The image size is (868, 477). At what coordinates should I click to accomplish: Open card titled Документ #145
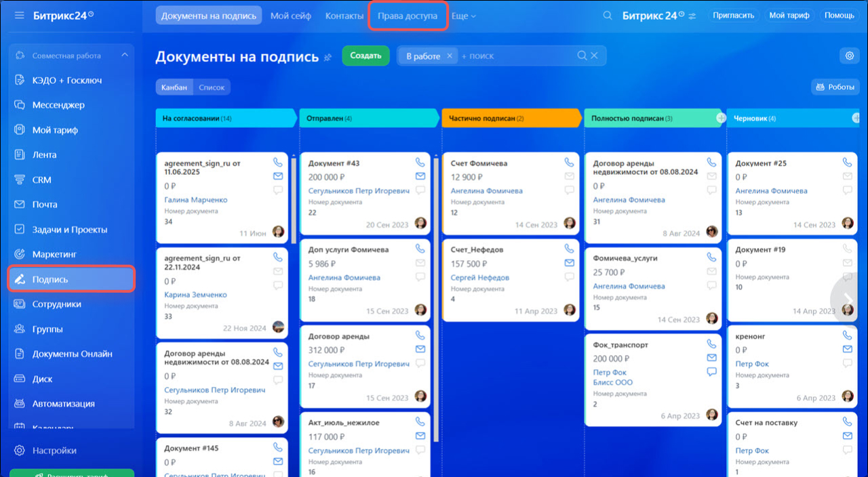click(193, 448)
